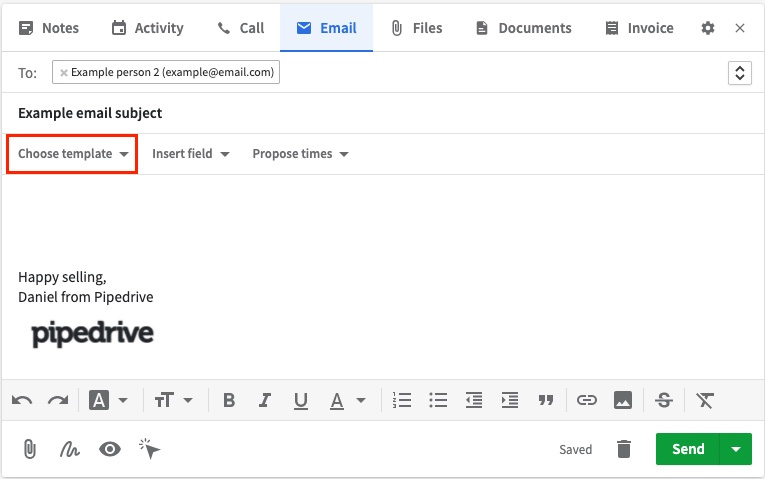
Task: Toggle block quote formatting
Action: tap(546, 400)
